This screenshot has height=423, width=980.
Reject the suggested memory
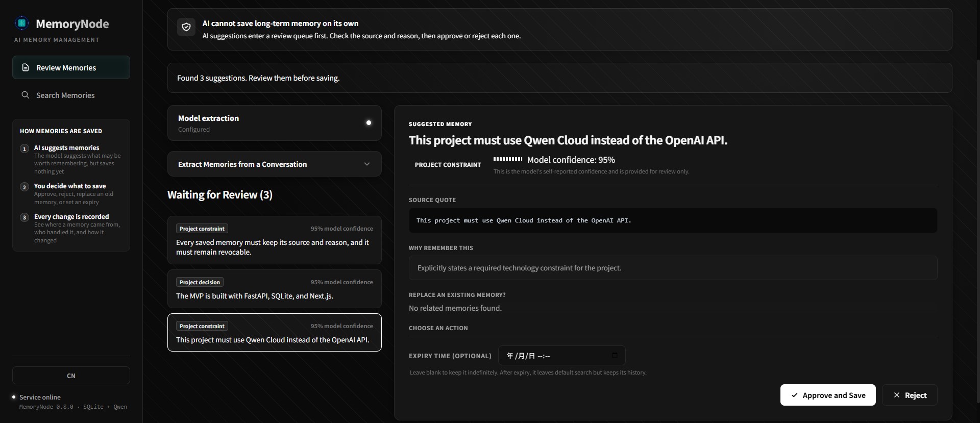point(910,395)
